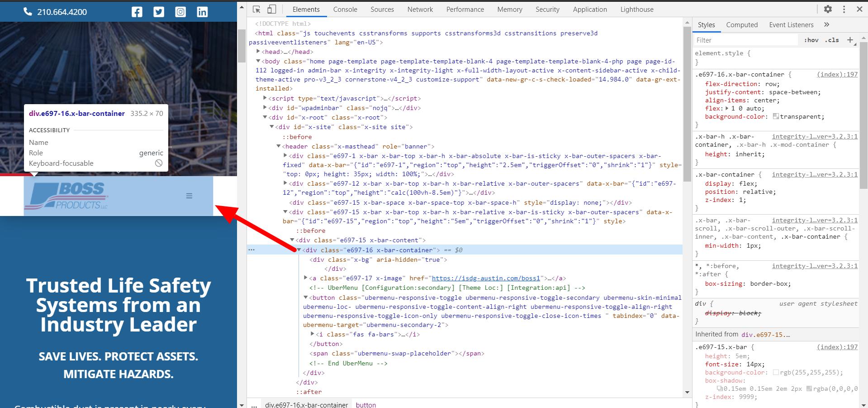This screenshot has height=408, width=868.
Task: Collapse the header x-masthead node
Action: (279, 146)
